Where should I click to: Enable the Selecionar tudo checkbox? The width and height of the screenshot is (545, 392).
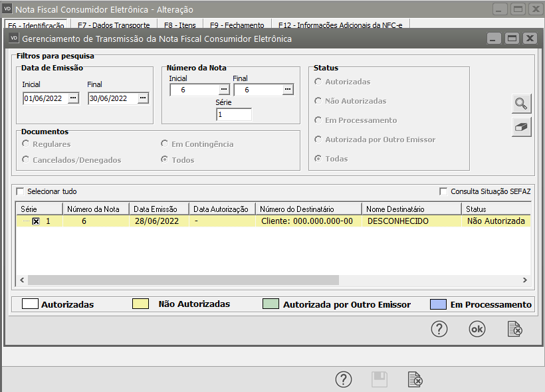click(x=20, y=191)
